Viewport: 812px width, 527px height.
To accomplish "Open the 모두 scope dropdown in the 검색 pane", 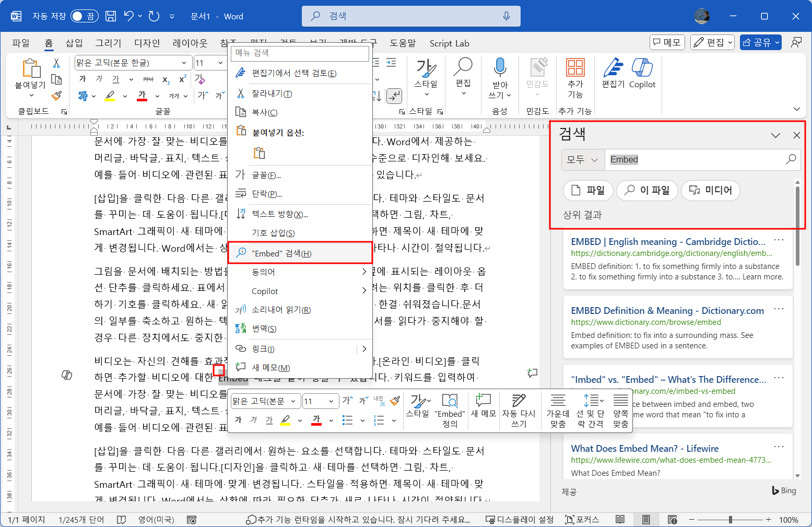I will [583, 160].
